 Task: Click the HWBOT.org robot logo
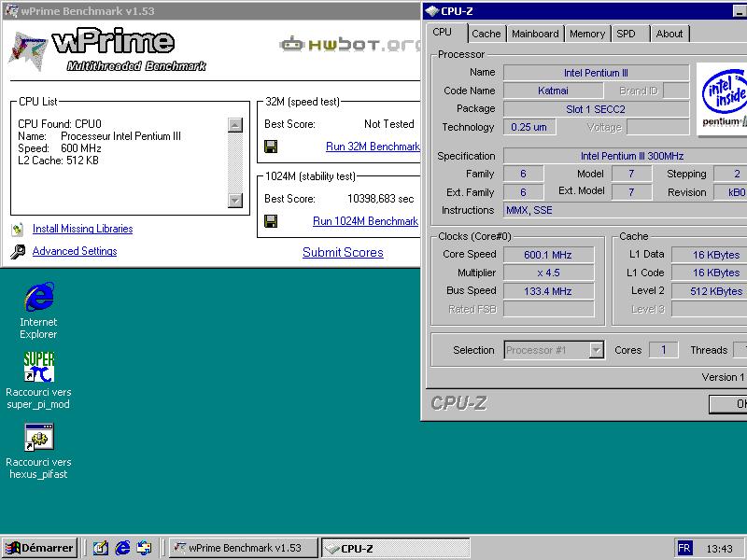point(350,45)
